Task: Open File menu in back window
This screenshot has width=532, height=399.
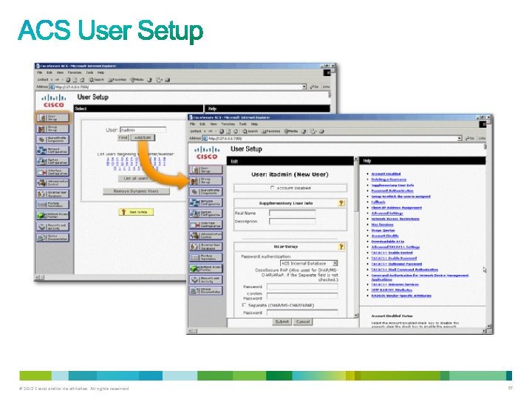Action: [x=39, y=72]
